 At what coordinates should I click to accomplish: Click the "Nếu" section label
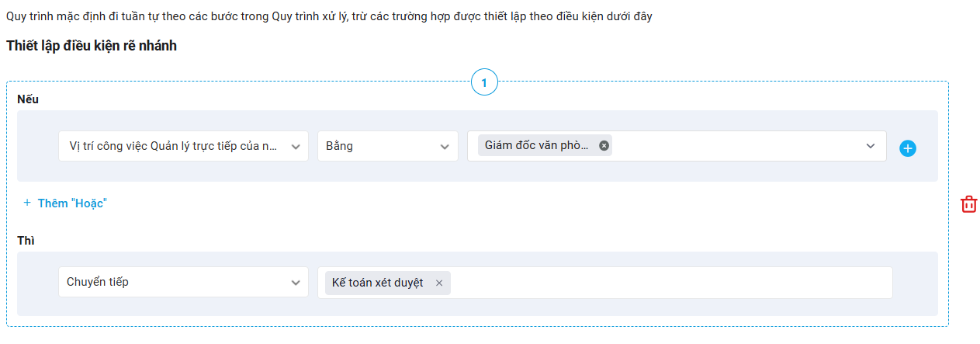pyautogui.click(x=28, y=99)
